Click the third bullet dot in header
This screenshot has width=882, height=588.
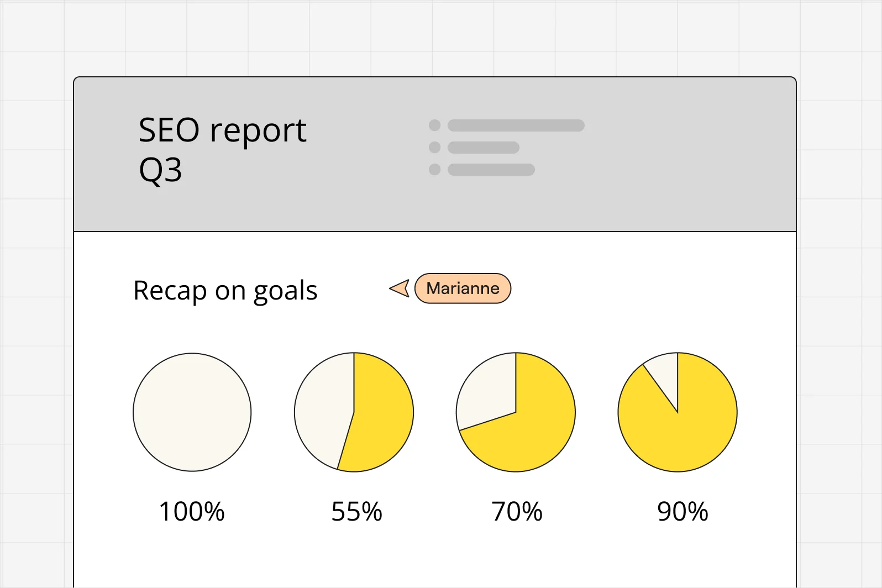point(435,170)
